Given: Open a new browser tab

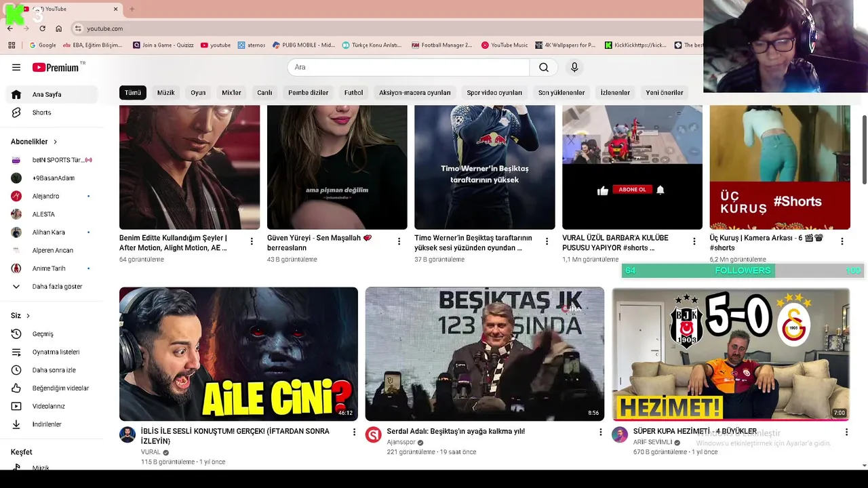Looking at the screenshot, I should 132,9.
